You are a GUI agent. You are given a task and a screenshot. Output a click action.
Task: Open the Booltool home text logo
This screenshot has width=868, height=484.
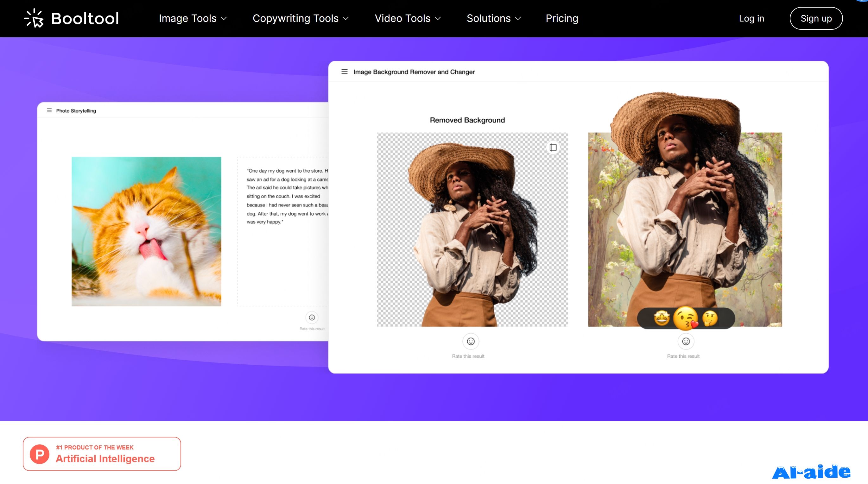pyautogui.click(x=85, y=18)
